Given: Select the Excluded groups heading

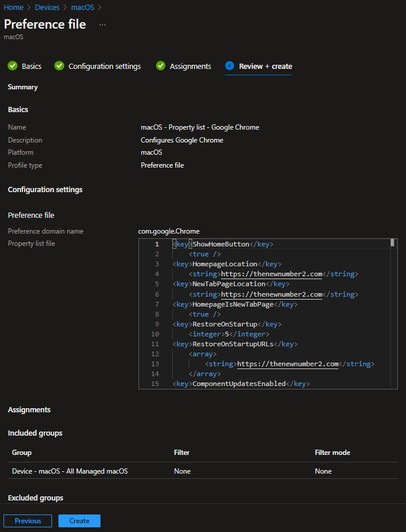Looking at the screenshot, I should point(36,498).
